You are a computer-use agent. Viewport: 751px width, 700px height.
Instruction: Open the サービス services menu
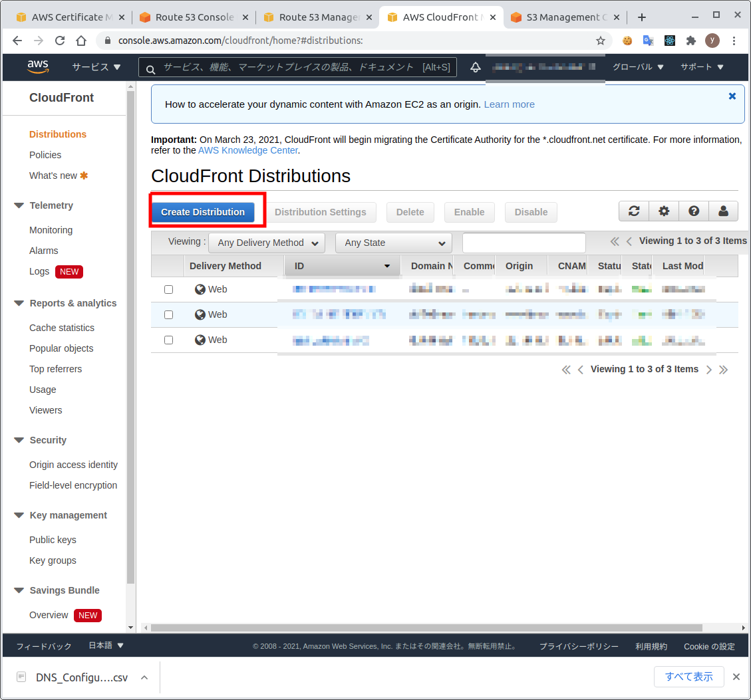(x=96, y=67)
